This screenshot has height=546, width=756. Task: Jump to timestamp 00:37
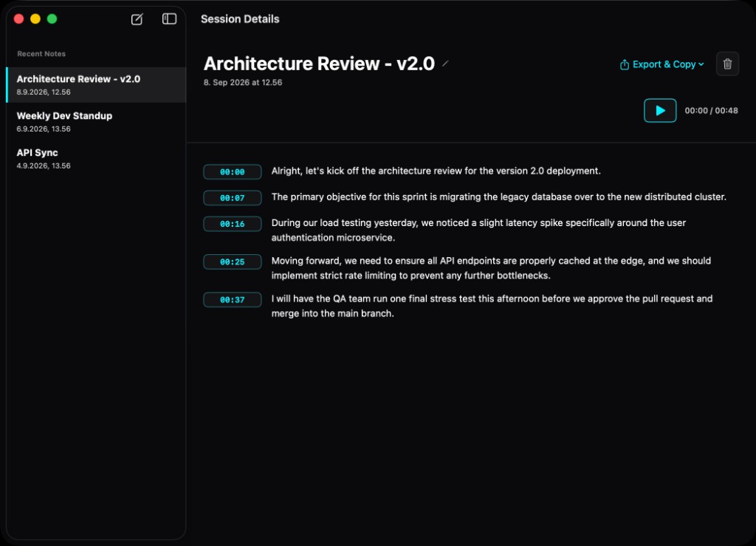233,299
